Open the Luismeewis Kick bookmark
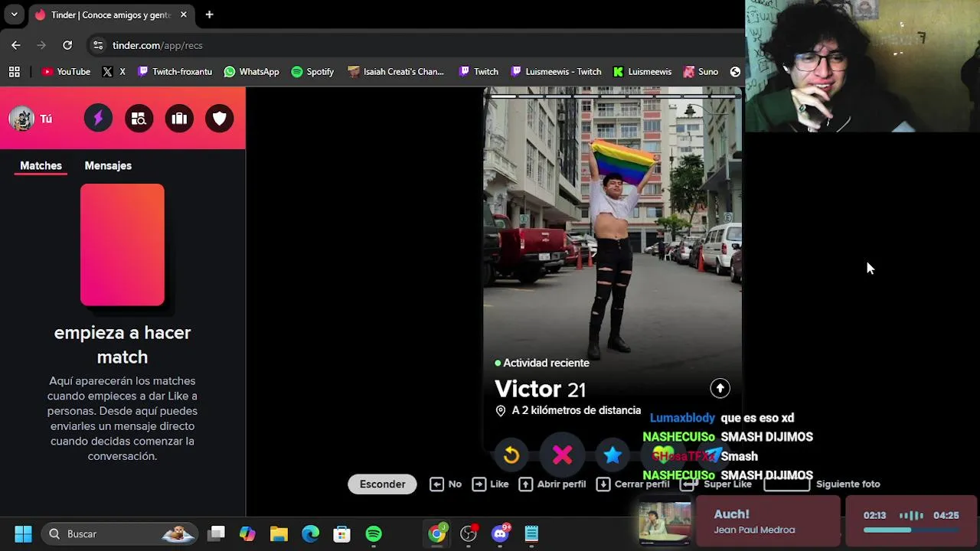 (642, 72)
